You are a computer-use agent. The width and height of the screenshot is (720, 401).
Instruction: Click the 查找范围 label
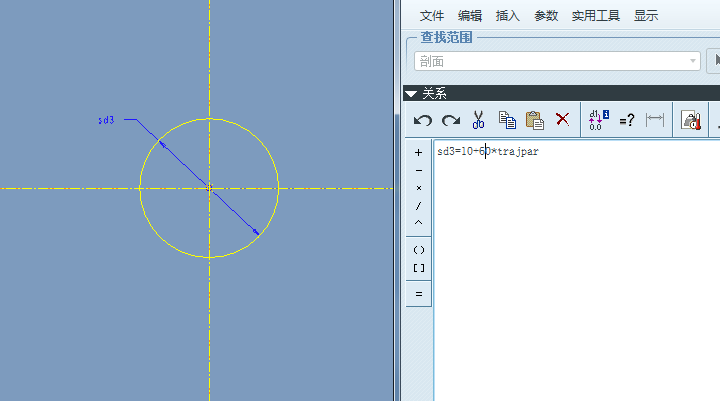click(x=446, y=37)
